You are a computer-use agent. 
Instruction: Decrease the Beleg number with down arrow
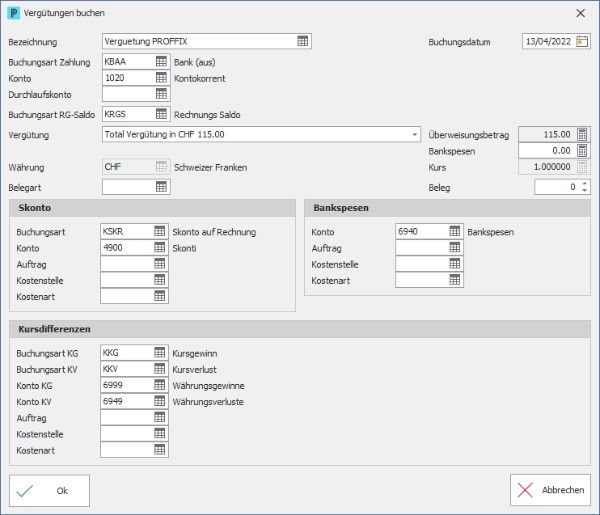(584, 190)
